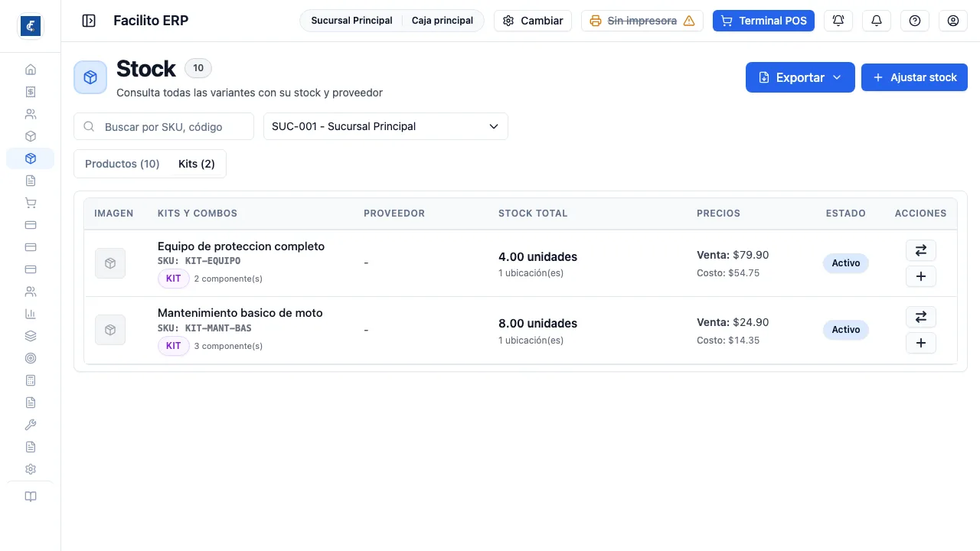Open the gear settings sidebar icon

(31, 469)
